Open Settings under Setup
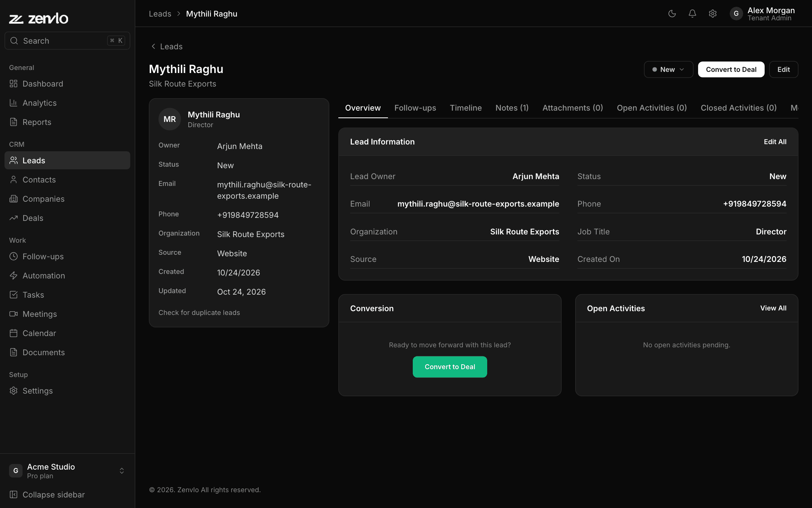The image size is (812, 508). point(67,391)
